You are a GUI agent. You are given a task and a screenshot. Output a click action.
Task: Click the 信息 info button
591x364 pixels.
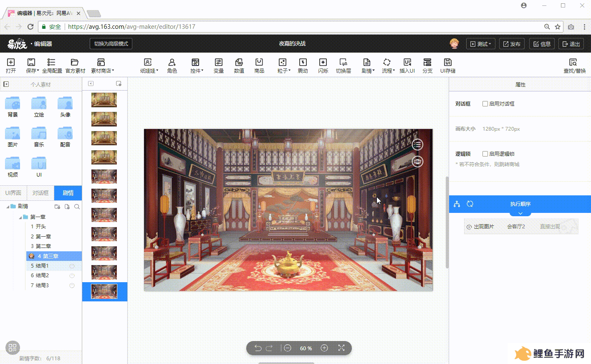[x=542, y=44]
